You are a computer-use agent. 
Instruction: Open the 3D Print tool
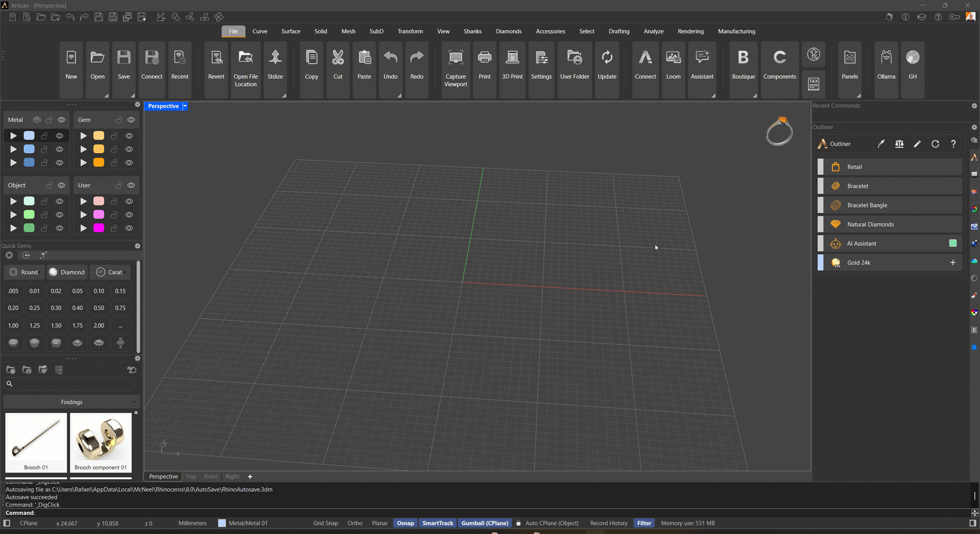point(512,58)
